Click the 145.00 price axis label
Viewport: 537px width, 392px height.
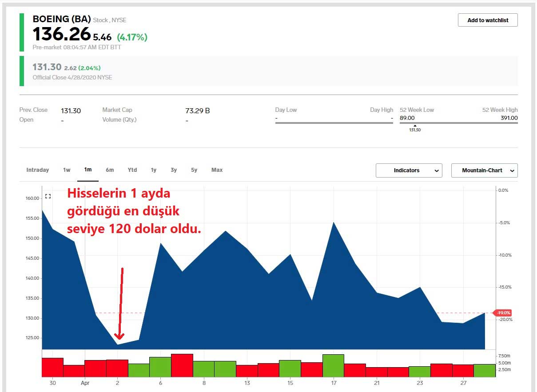point(32,258)
